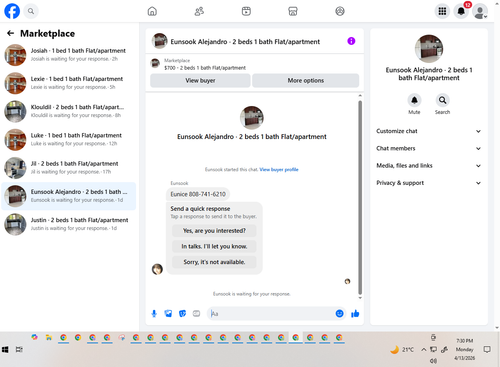The image size is (500, 367).
Task: Select Eunsook Alejandro conversation in list
Action: [69, 196]
